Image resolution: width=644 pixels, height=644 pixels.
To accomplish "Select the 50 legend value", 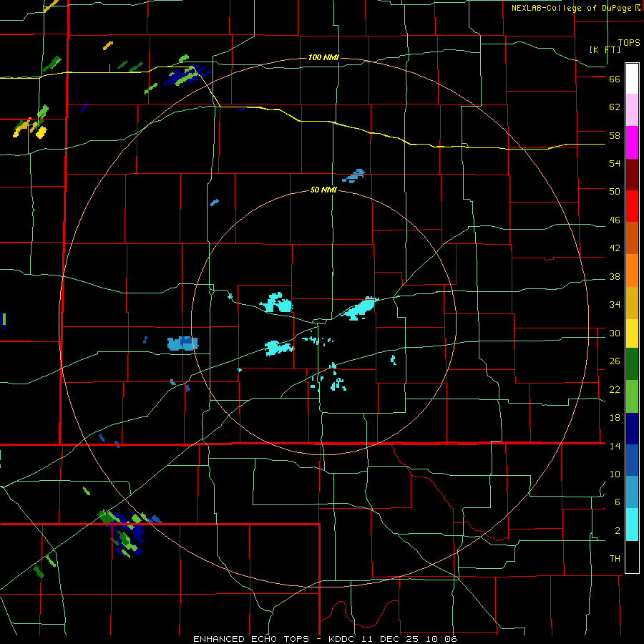I will click(x=615, y=191).
